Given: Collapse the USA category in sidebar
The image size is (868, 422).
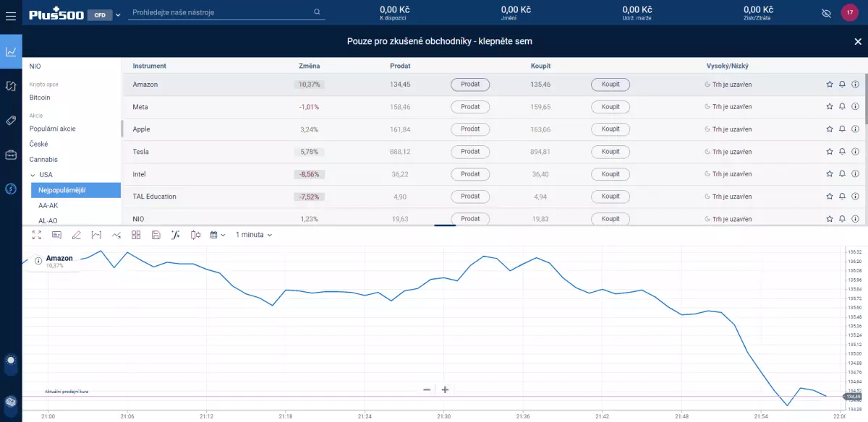Looking at the screenshot, I should [33, 175].
